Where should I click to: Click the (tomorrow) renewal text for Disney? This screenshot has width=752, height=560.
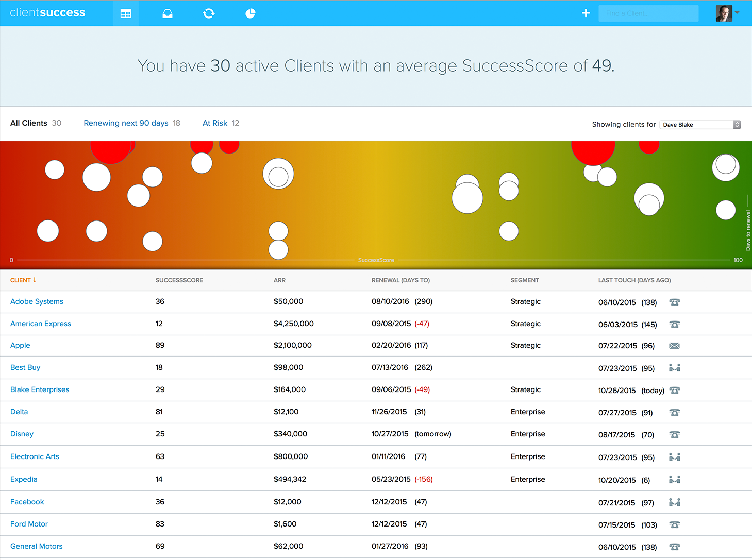433,434
